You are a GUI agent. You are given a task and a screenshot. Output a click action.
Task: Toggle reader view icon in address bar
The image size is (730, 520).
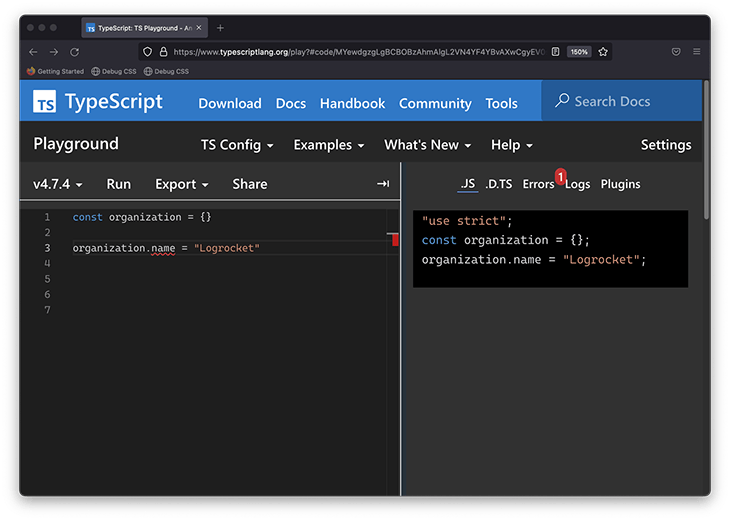tap(555, 52)
